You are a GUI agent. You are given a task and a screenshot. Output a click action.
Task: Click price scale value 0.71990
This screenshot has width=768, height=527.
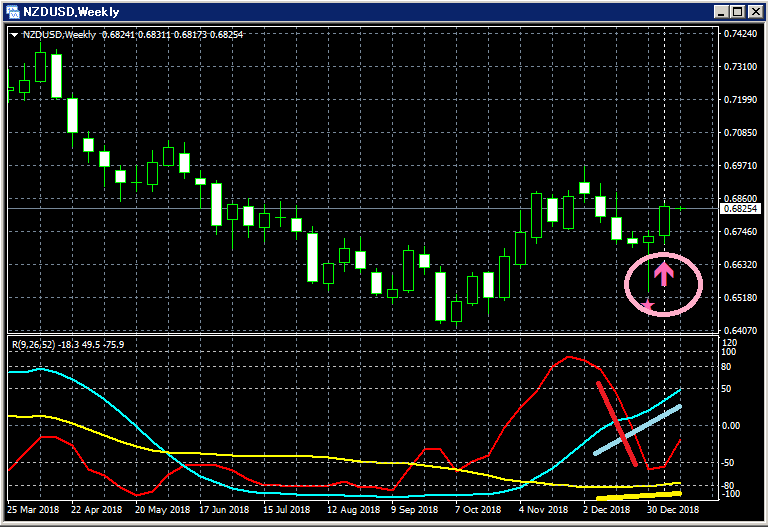coord(740,99)
